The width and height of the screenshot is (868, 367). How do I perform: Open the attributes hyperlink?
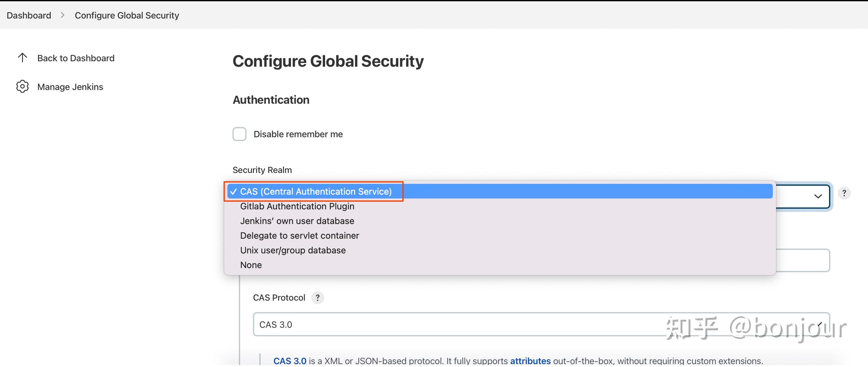pyautogui.click(x=530, y=361)
